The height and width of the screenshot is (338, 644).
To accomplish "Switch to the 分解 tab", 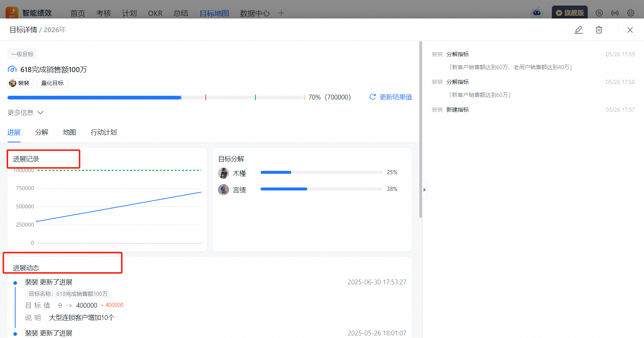I will pos(42,132).
